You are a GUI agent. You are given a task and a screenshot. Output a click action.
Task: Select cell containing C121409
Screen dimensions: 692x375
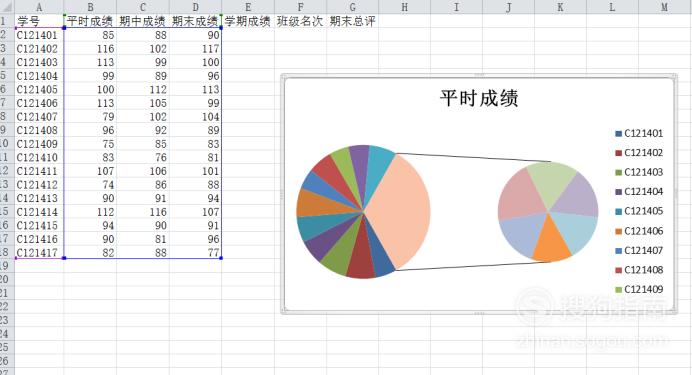(39, 144)
